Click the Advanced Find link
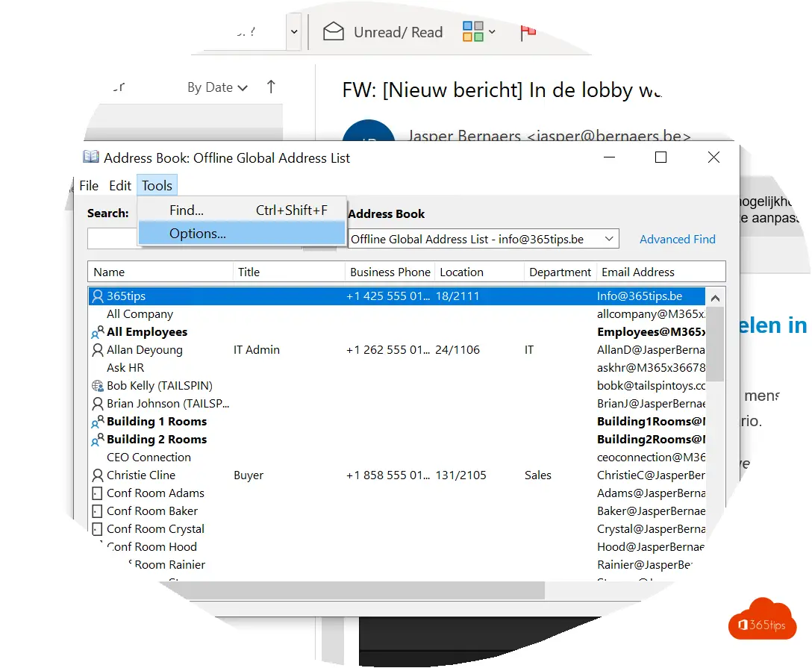 click(x=678, y=240)
